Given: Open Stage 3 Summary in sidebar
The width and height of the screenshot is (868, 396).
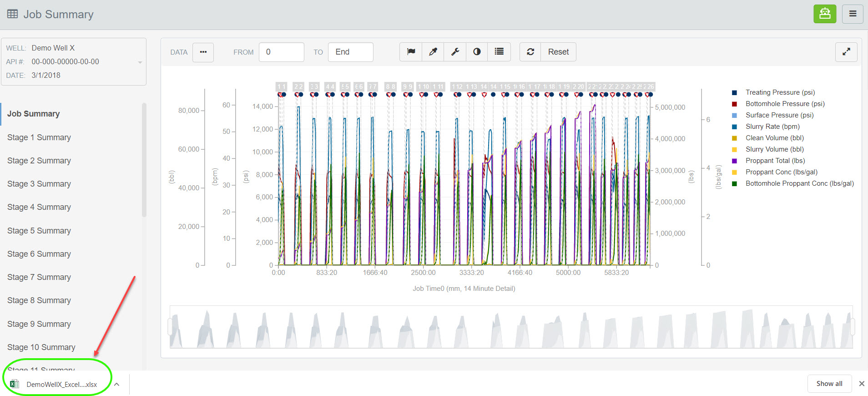Looking at the screenshot, I should 39,184.
